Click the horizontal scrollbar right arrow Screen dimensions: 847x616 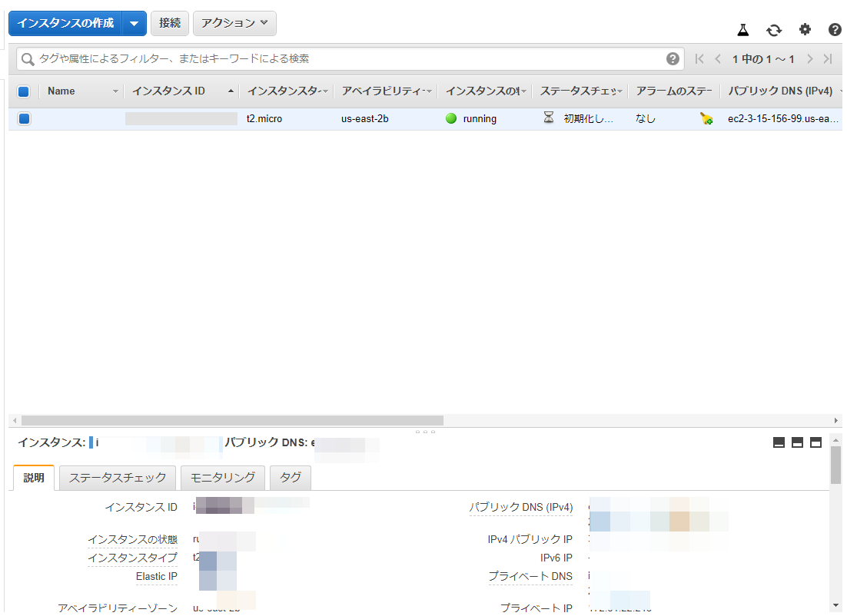click(835, 421)
